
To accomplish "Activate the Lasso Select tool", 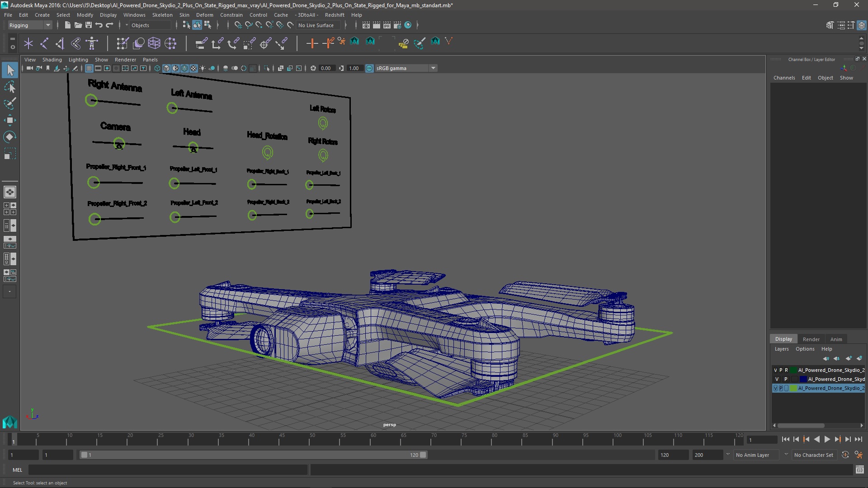I will [x=10, y=87].
